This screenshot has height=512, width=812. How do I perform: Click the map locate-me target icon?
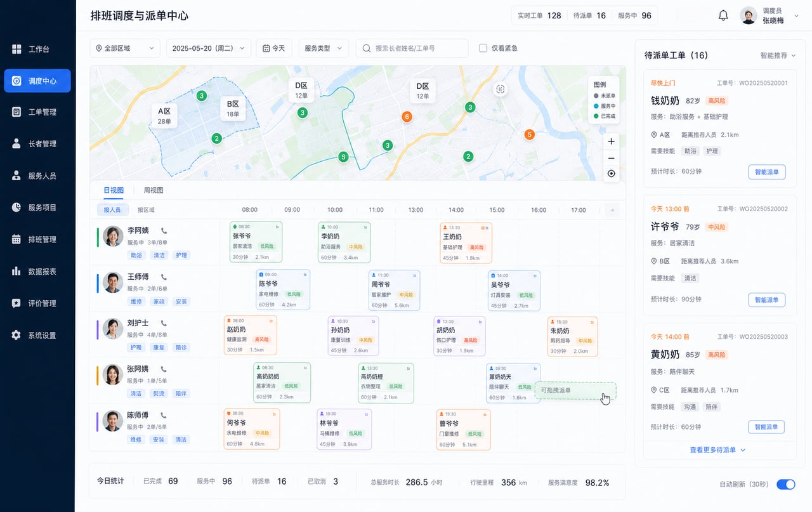611,174
